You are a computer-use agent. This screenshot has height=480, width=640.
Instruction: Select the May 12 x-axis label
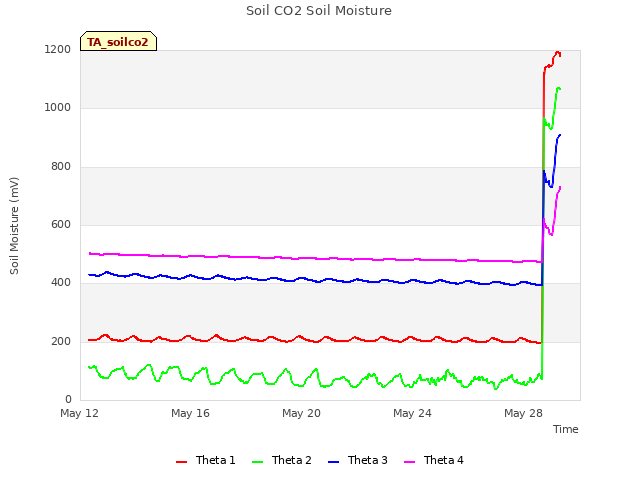80,413
